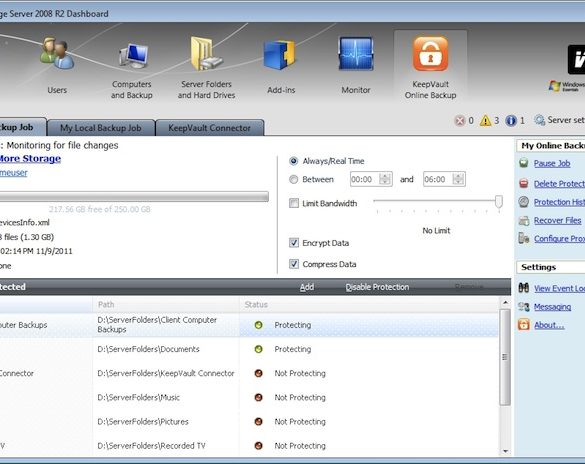Viewport: 585px width, 464px height.
Task: Click the Status column header
Action: (369, 304)
